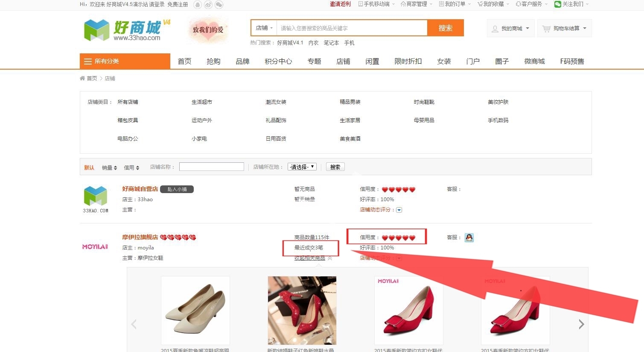Click the Weibo login icon in top bar
Screen dimensions: 644x352
point(208,5)
